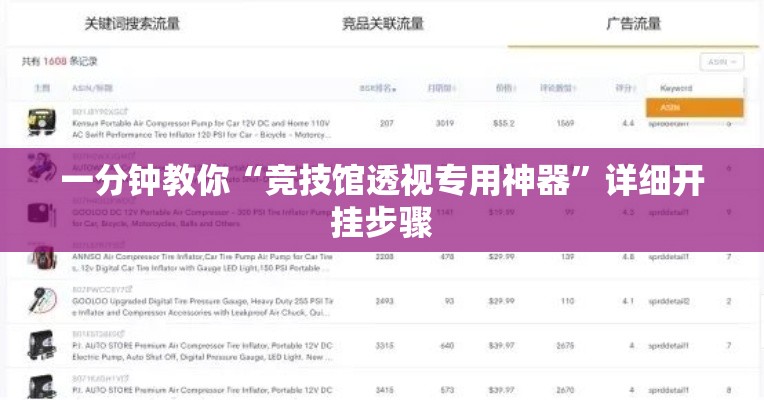The width and height of the screenshot is (764, 400).
Task: Click the GOOLOO Upgraded row ASIN code link
Action: [x=99, y=289]
